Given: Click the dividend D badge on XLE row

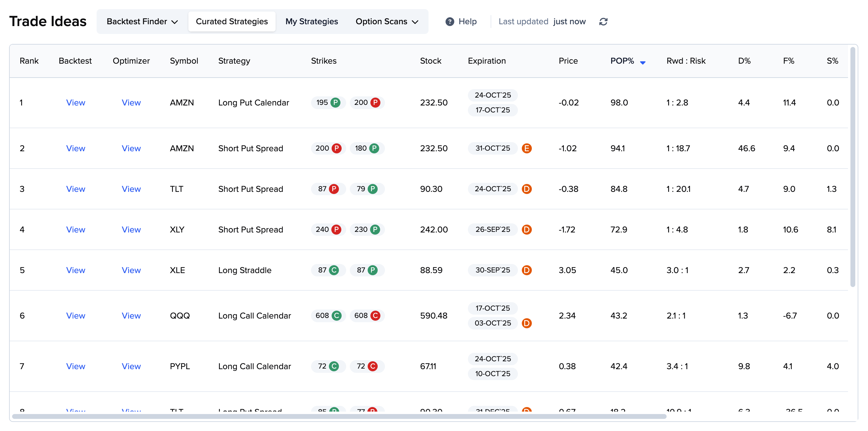Looking at the screenshot, I should (526, 270).
